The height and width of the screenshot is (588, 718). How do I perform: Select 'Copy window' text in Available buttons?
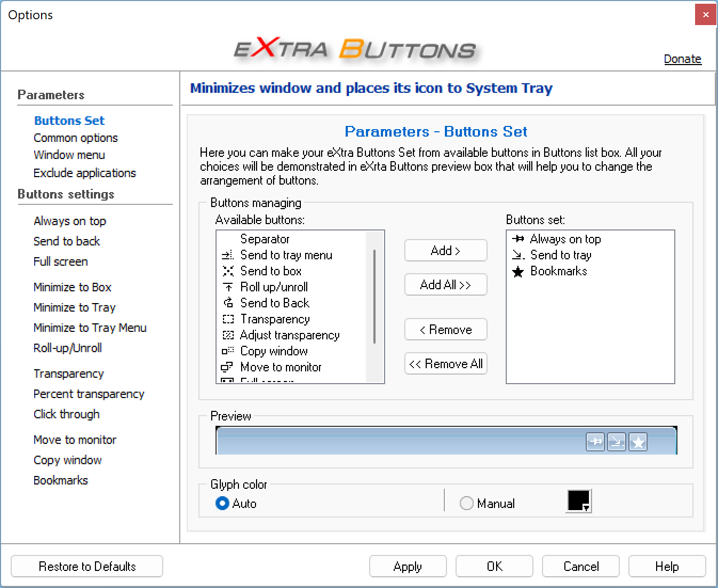pyautogui.click(x=274, y=351)
